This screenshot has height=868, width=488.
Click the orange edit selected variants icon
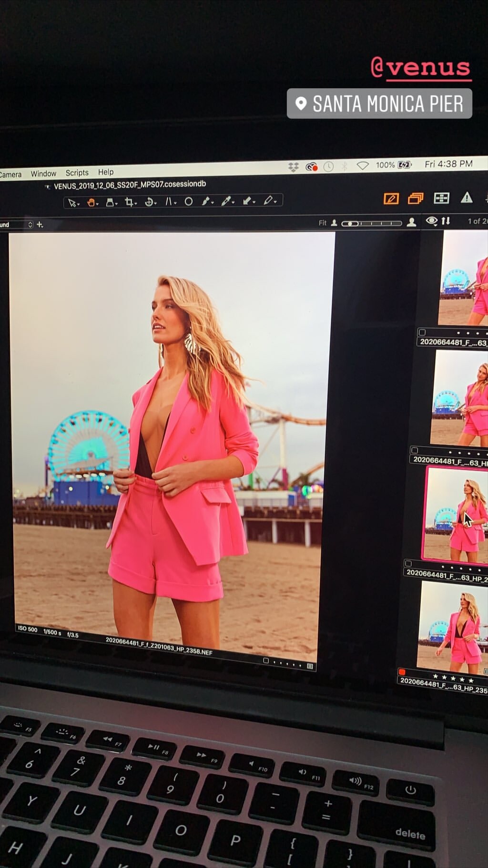[391, 198]
